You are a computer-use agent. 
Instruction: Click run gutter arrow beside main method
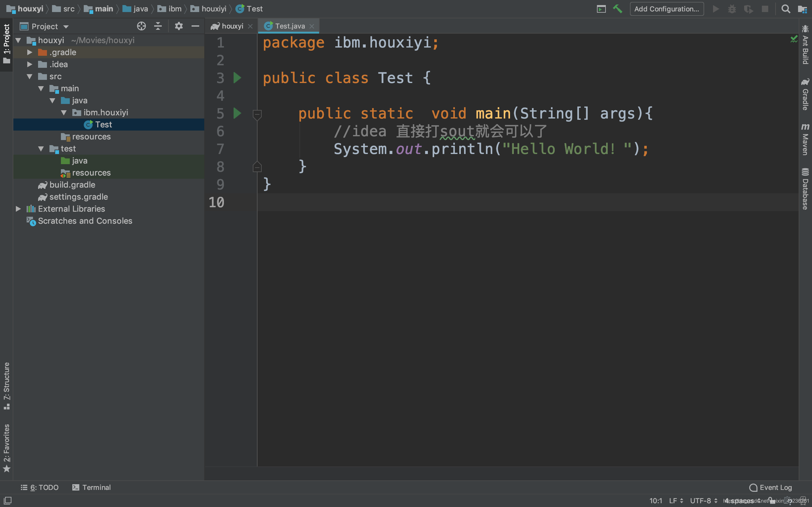click(x=237, y=113)
